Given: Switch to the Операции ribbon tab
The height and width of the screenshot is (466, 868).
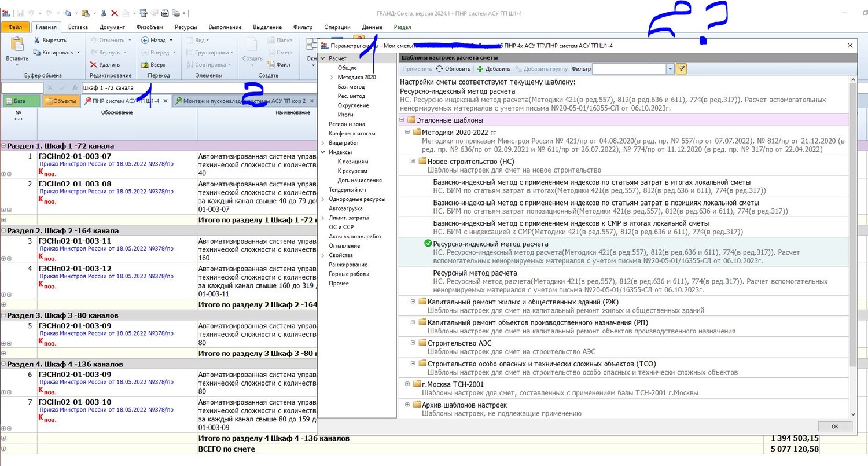Looking at the screenshot, I should tap(337, 27).
